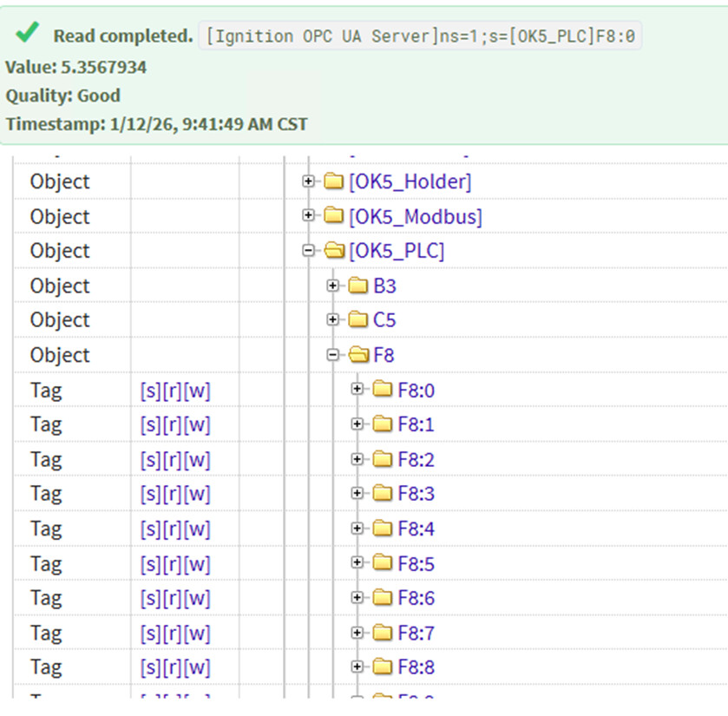Expand the [OK5_Holder] device node
This screenshot has width=728, height=716.
[x=308, y=181]
